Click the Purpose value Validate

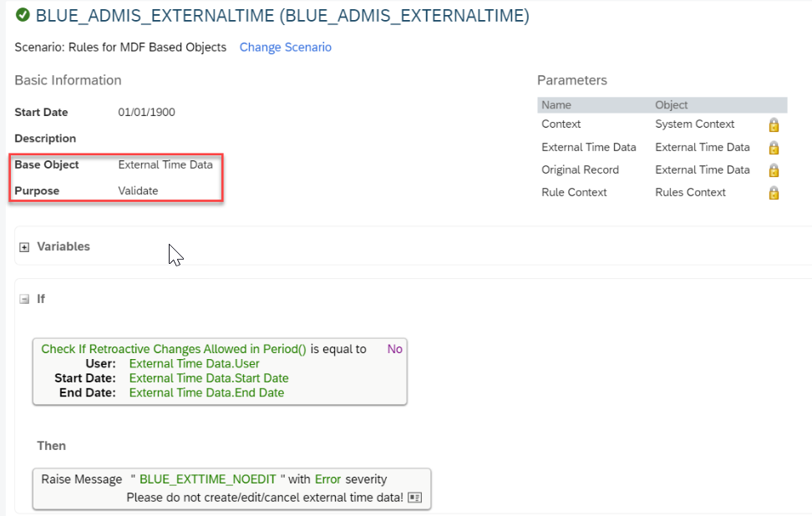[x=138, y=191]
